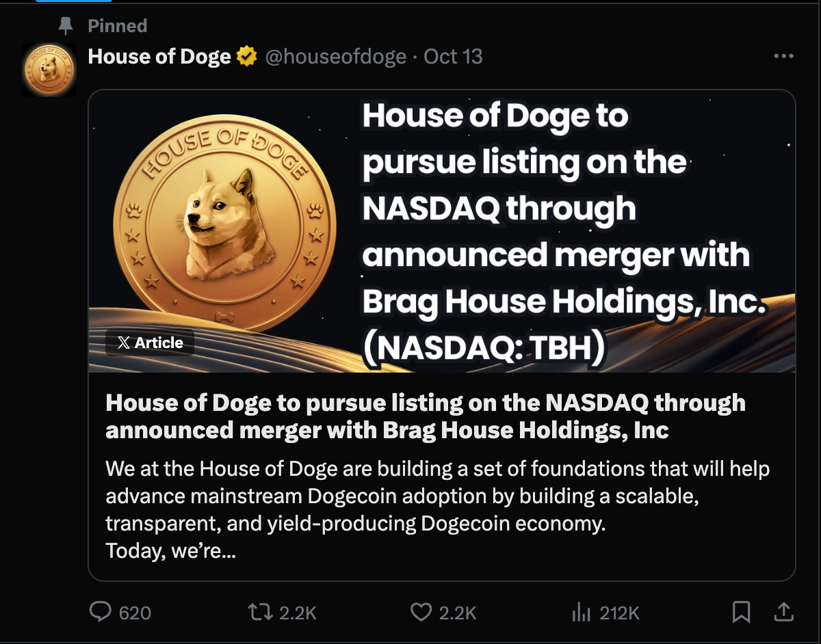821x644 pixels.
Task: Click the House of Doge profile avatar
Action: [x=49, y=68]
